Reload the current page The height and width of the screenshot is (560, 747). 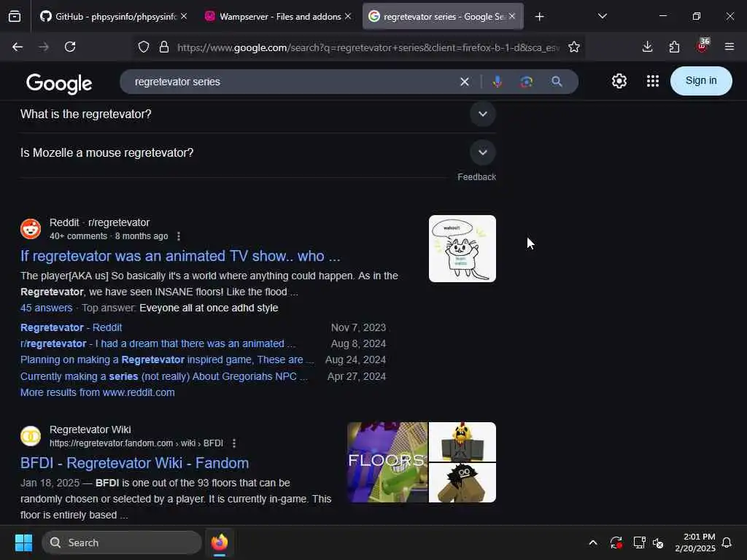70,47
